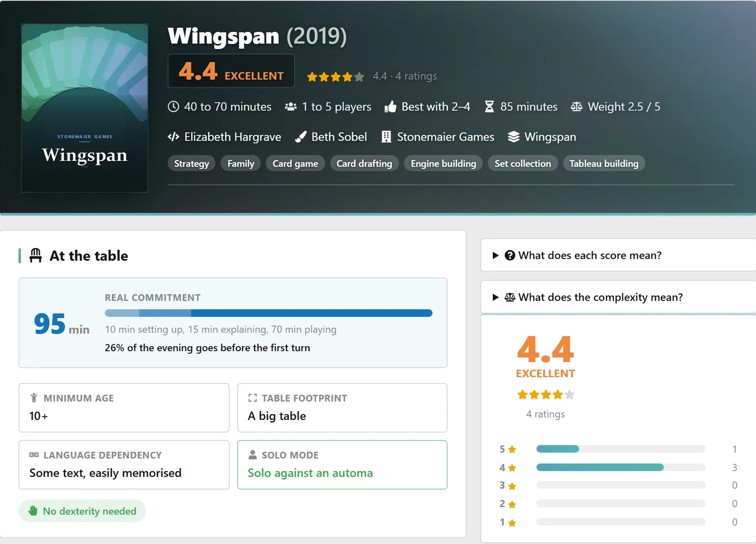Click the table footprint expand icon

click(252, 398)
